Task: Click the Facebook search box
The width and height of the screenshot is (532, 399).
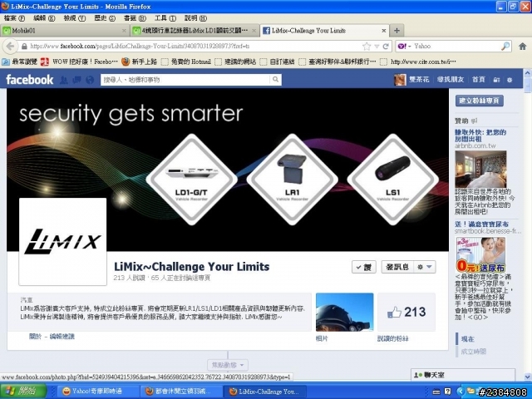Action: click(185, 80)
